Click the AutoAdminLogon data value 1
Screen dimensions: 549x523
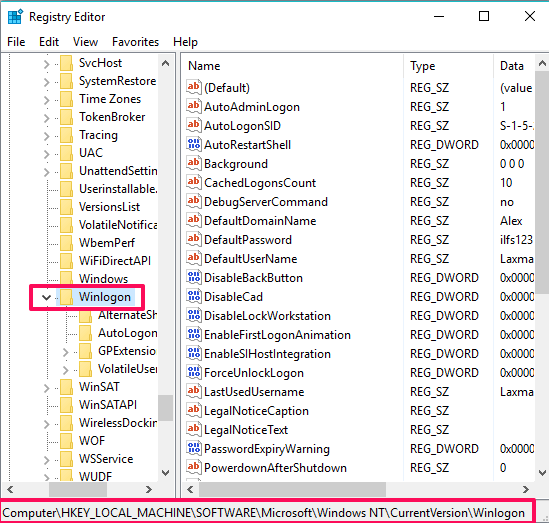tap(503, 106)
